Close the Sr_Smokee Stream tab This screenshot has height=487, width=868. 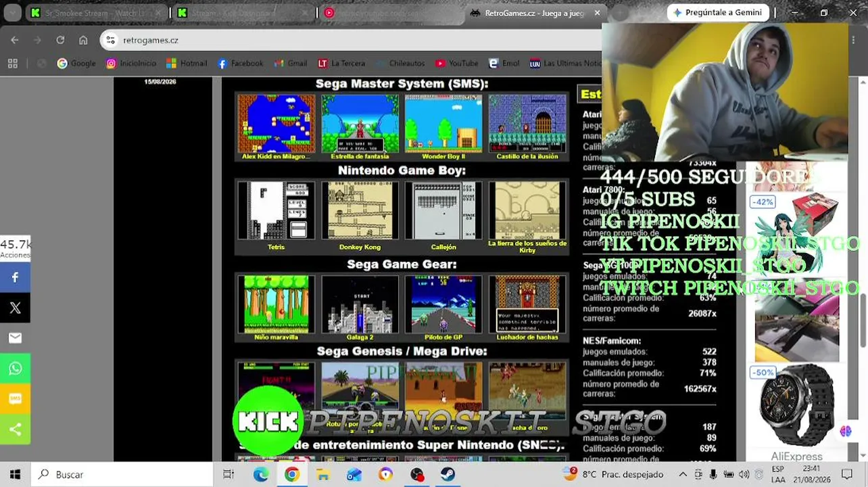coord(158,13)
